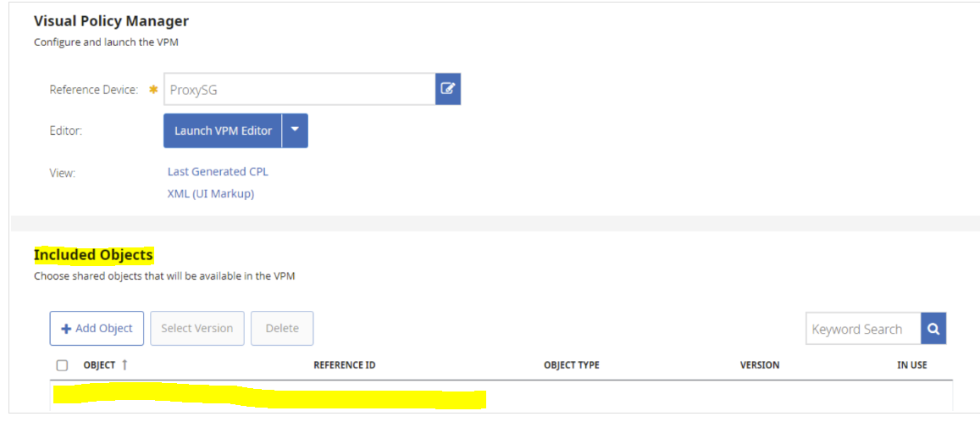Viewport: 980px width, 422px height.
Task: Toggle the select-all objects checkbox
Action: [62, 365]
